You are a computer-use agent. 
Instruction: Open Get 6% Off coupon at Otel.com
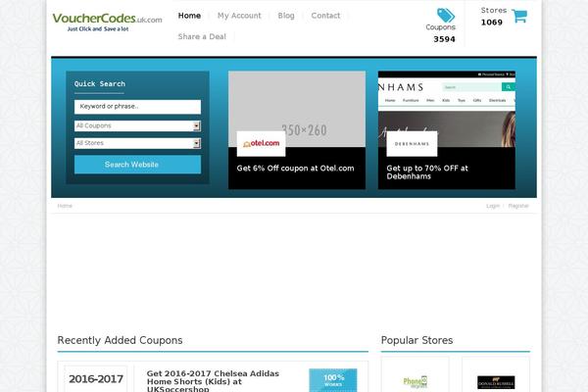tap(295, 169)
